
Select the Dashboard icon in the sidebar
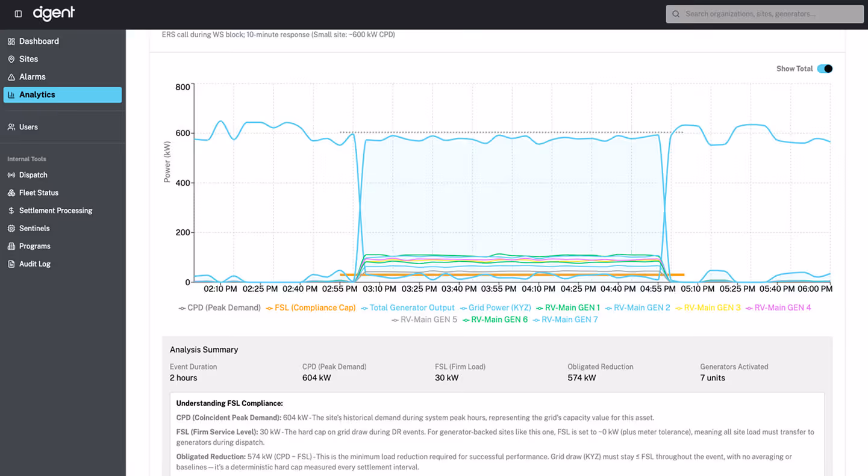(11, 41)
